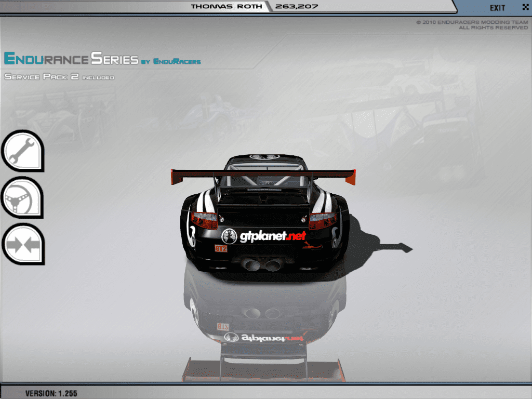
Task: Click the 2010 Enduracers Modding Team copyright
Action: (x=472, y=25)
